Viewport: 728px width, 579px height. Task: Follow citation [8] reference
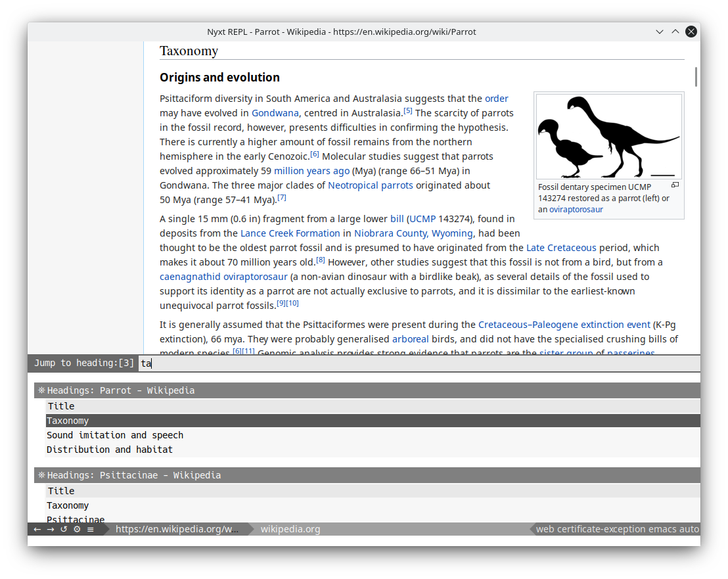tap(321, 260)
